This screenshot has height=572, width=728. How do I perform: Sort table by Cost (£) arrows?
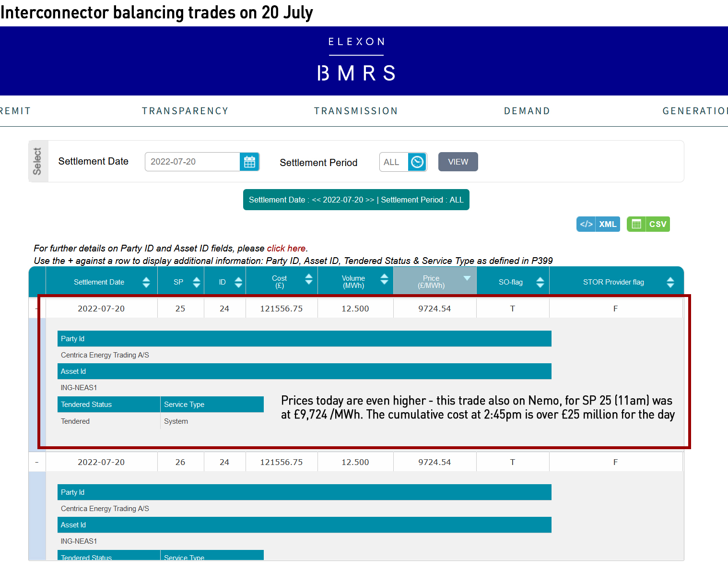click(309, 279)
